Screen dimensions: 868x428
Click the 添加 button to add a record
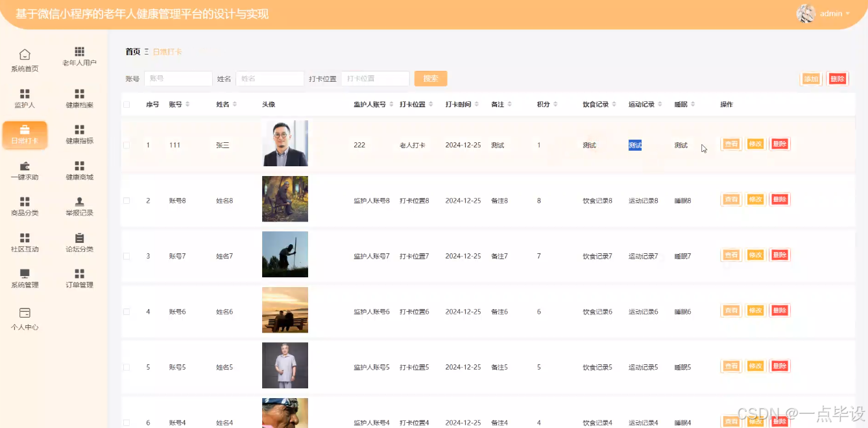click(x=810, y=78)
